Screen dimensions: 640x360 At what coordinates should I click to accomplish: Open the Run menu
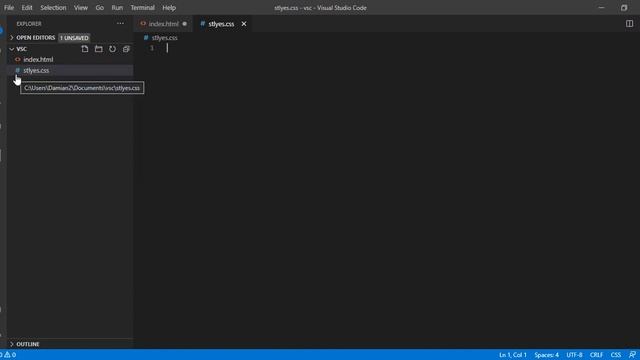click(117, 8)
